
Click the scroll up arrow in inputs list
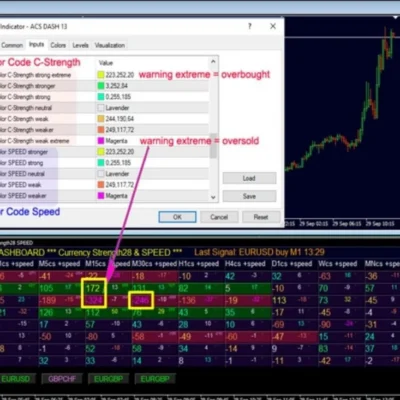tap(213, 62)
